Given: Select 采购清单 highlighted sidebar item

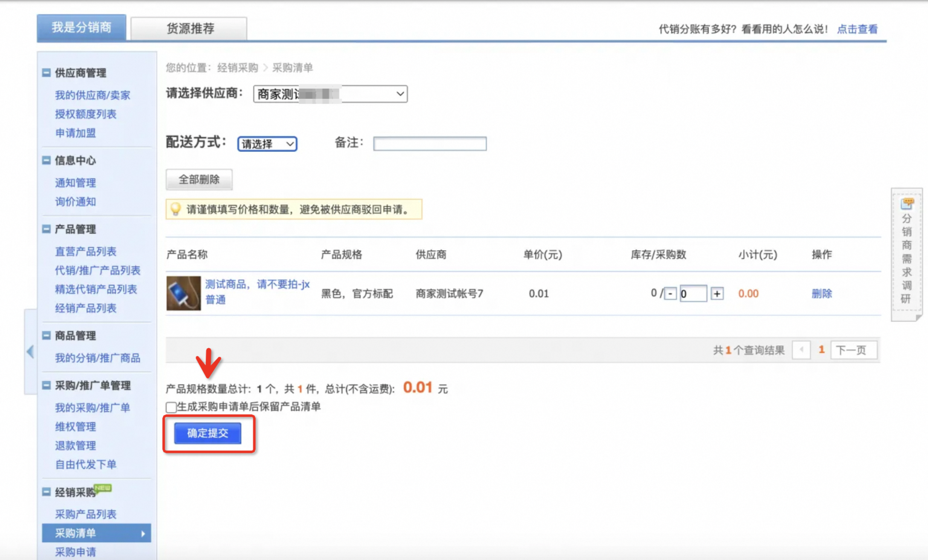Looking at the screenshot, I should (x=96, y=533).
